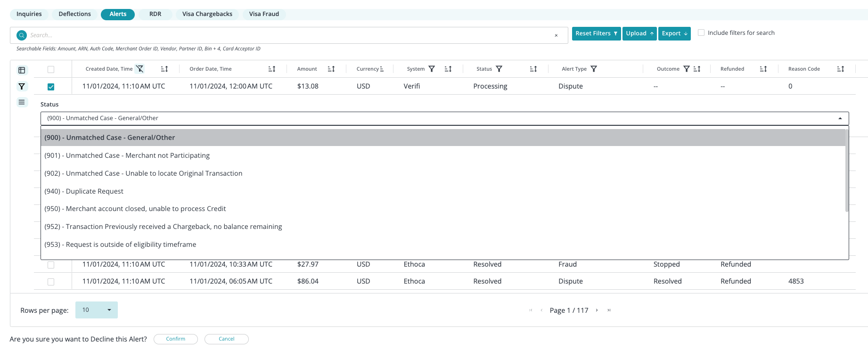The width and height of the screenshot is (868, 350).
Task: Cancel the decline alert prompt
Action: [x=227, y=339]
